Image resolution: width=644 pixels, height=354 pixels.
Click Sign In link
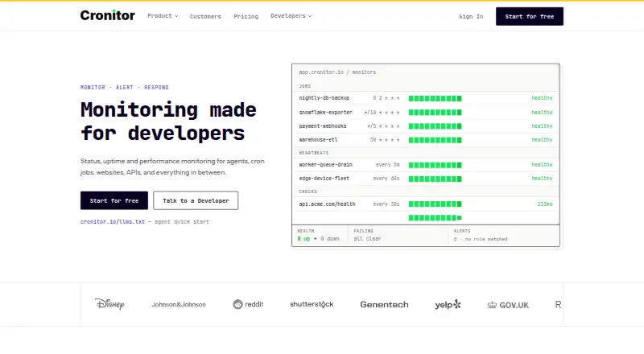click(x=471, y=16)
